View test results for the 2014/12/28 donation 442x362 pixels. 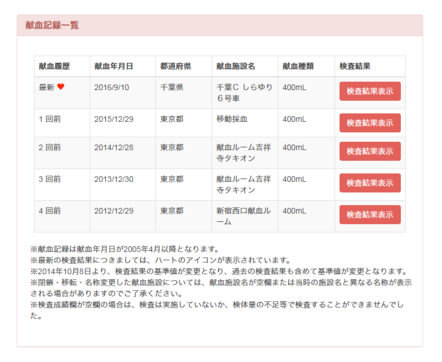pos(370,151)
